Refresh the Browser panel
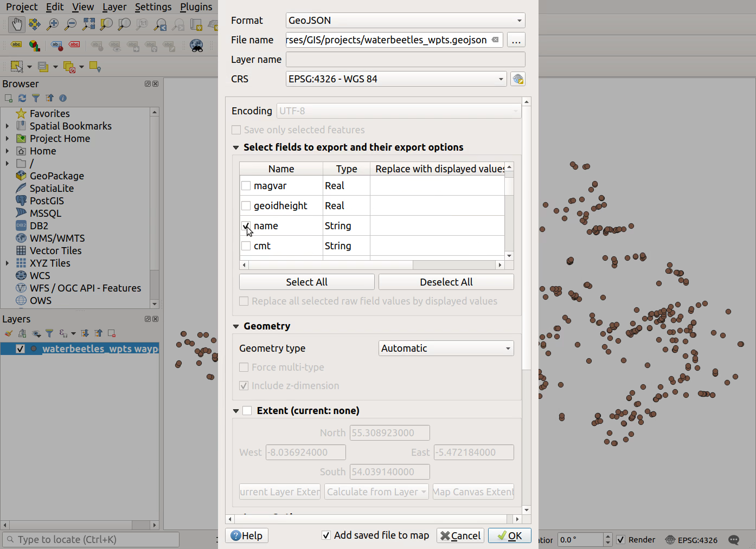 pos(22,98)
